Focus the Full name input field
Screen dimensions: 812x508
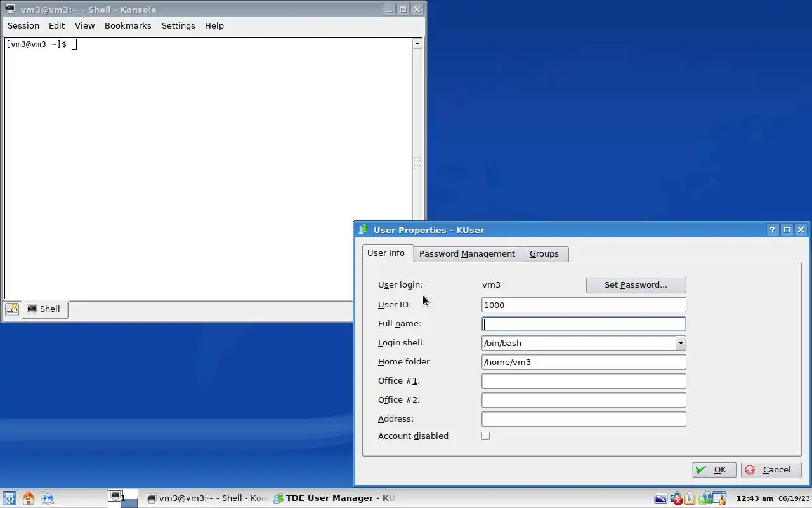pos(584,324)
